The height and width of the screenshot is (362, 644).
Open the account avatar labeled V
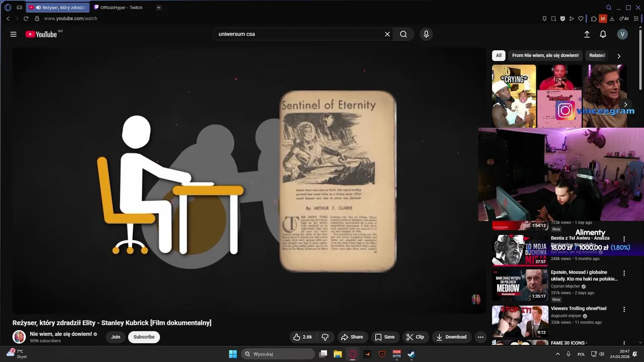coord(622,34)
